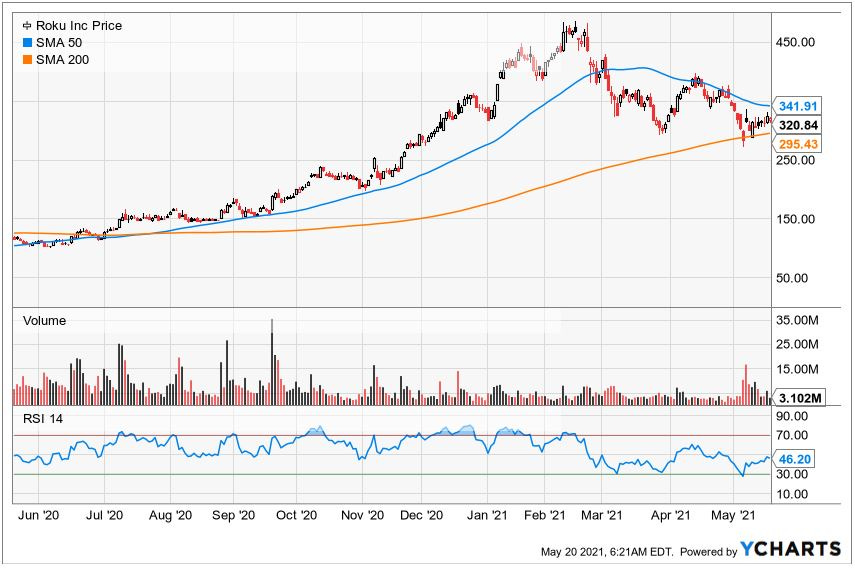Click the Volume panel title
The image size is (855, 568).
point(44,321)
